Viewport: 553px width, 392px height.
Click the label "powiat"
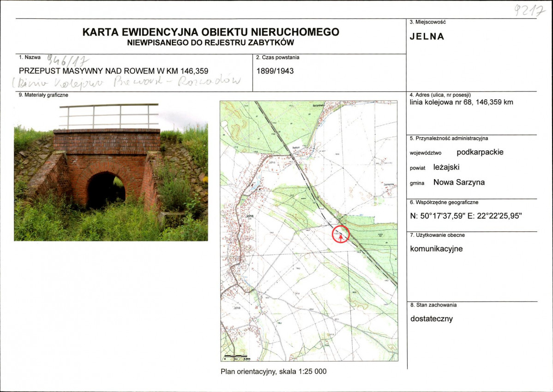click(x=418, y=169)
